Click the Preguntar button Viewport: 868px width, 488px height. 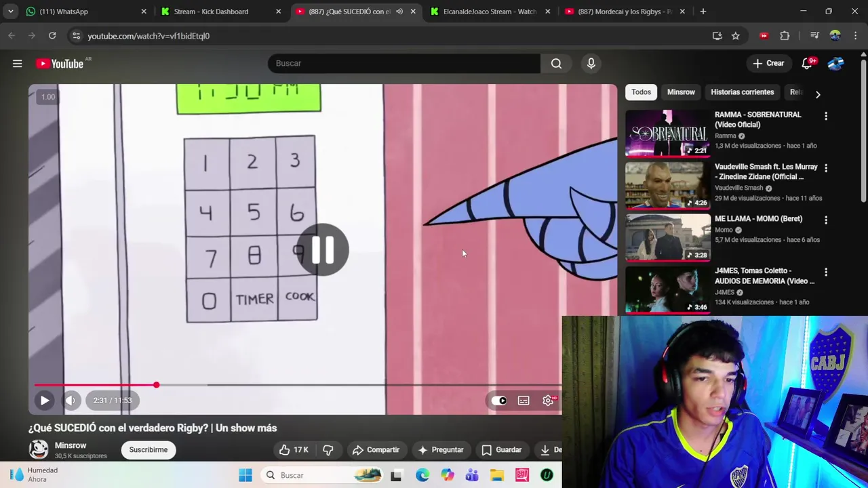(441, 450)
